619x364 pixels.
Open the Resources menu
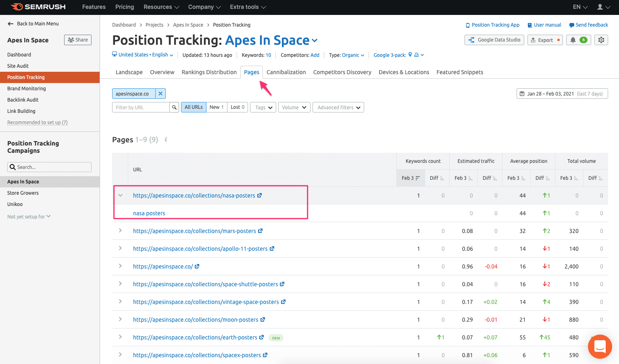[161, 7]
